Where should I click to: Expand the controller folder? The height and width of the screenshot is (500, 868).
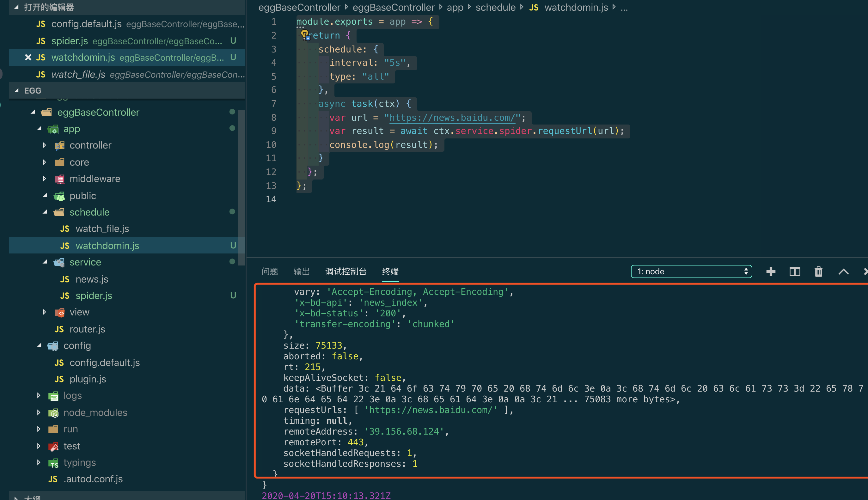44,145
